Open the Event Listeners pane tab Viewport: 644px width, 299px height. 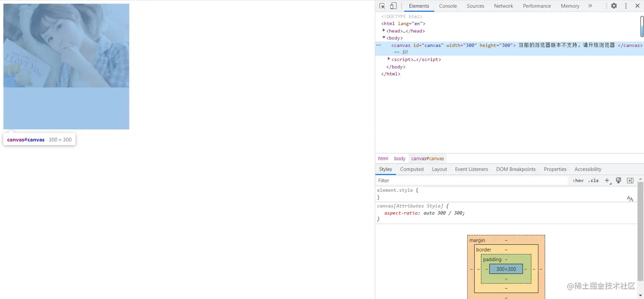point(471,169)
